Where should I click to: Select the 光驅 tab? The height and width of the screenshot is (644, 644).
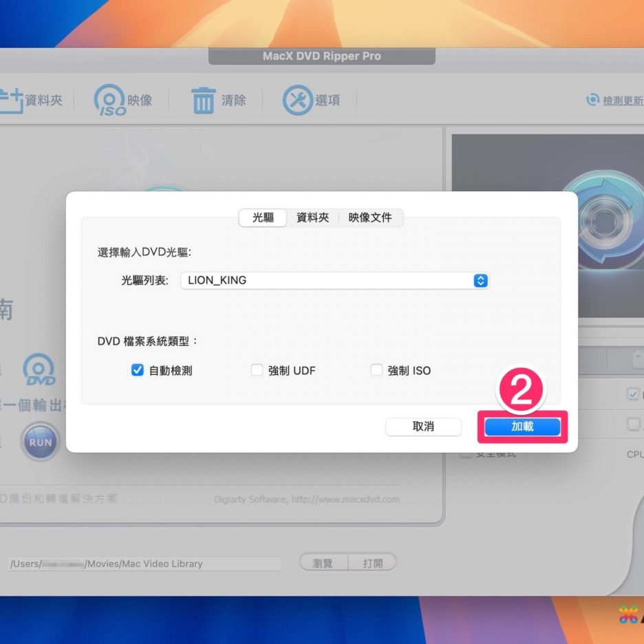click(263, 217)
